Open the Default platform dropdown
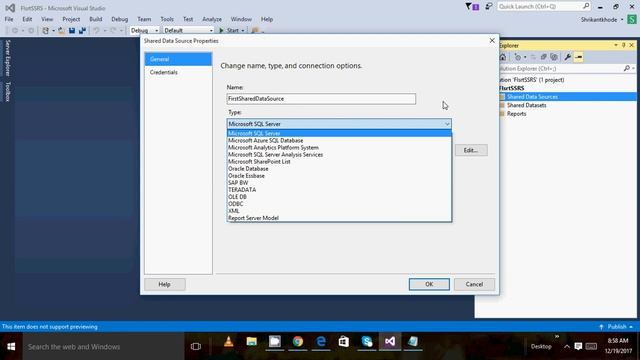Viewport: 640px width, 360px height. pyautogui.click(x=189, y=31)
